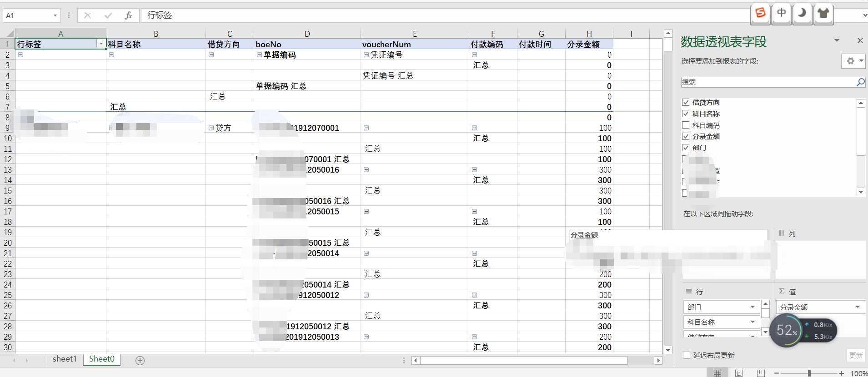Click the Select All corner triangle
Screen dimensions: 868x377
10,34
